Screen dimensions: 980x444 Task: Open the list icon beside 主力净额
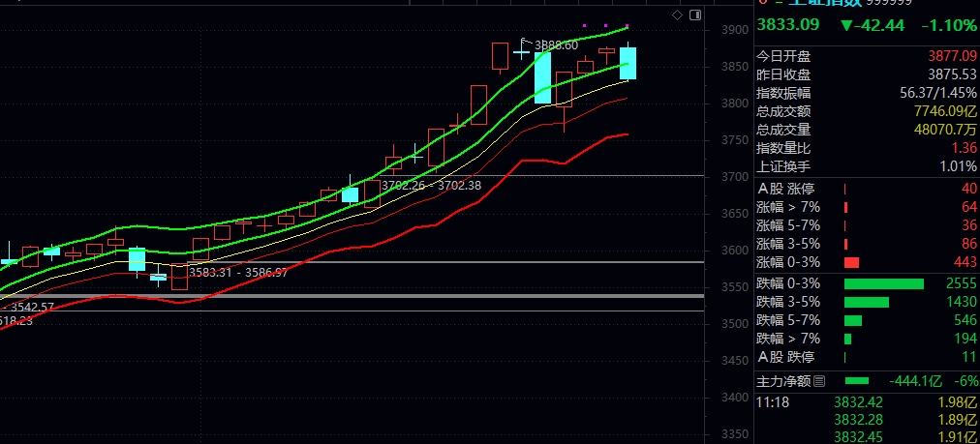(820, 381)
